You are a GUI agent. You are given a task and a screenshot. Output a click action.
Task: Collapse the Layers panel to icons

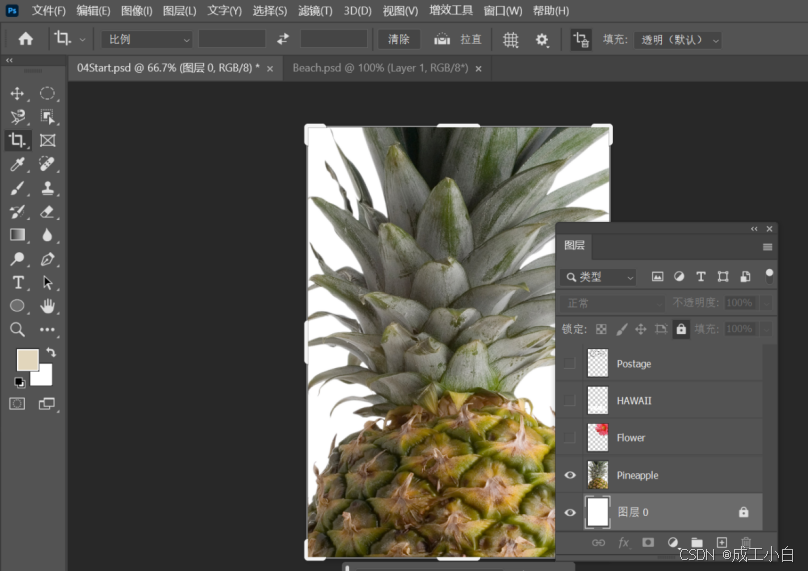(x=754, y=229)
